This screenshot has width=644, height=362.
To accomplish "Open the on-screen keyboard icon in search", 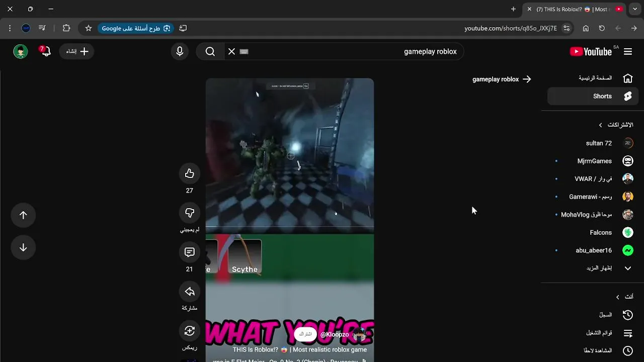I will [244, 51].
